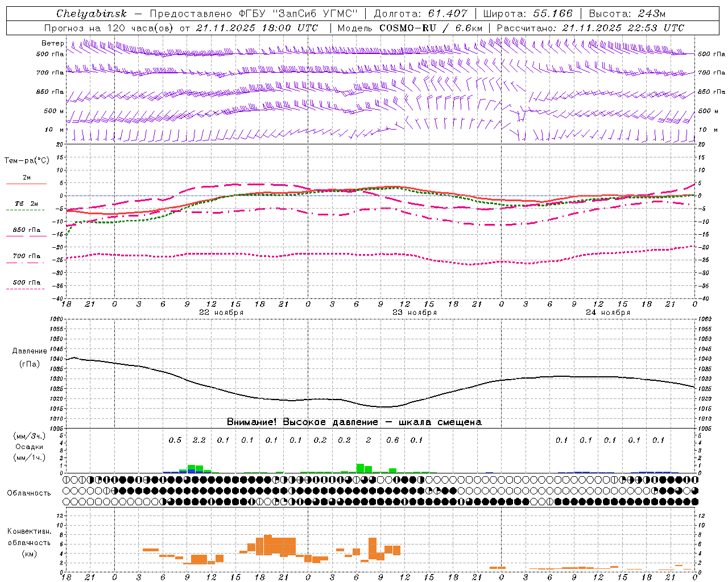The image size is (728, 582).
Task: Click the Рассчитано: 21.11.2025 22:53 UTC text
Action: coord(590,28)
